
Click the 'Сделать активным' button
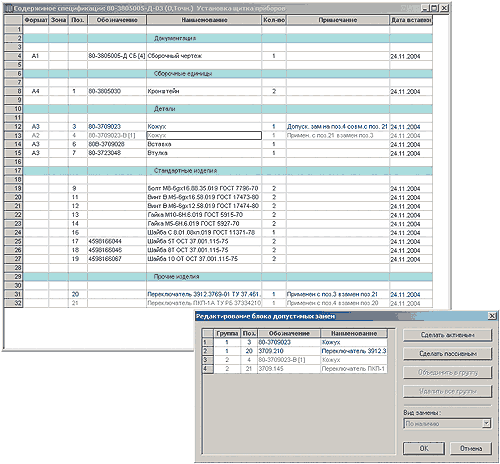[x=447, y=335]
